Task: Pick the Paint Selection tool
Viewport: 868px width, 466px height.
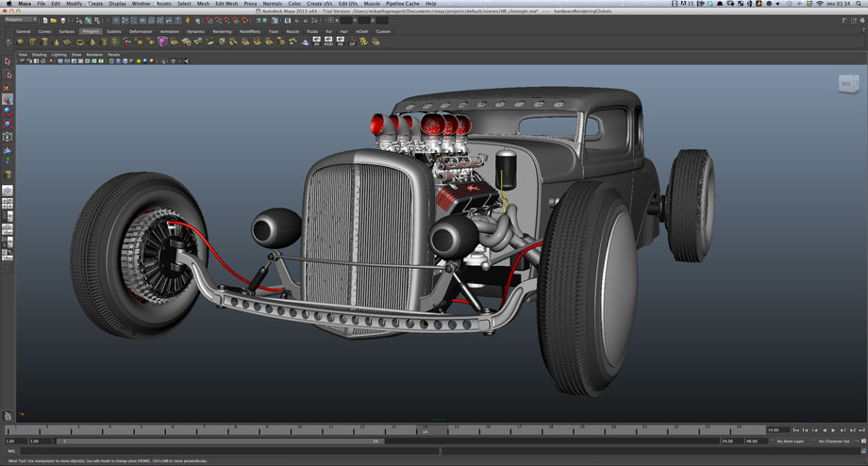Action: (x=8, y=87)
